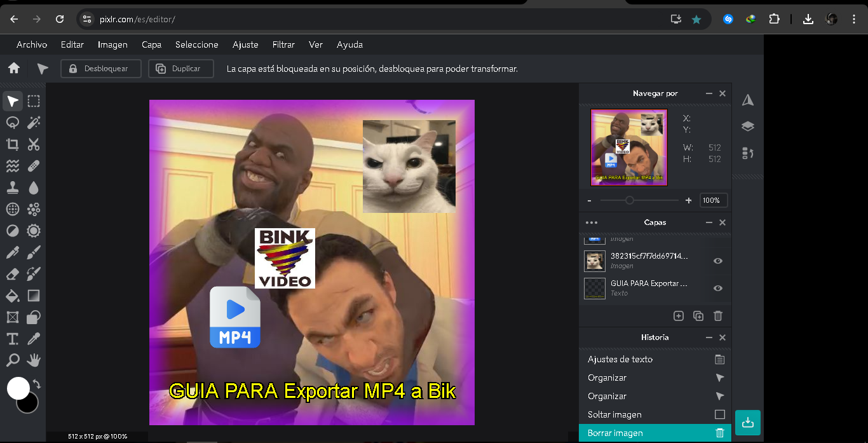Viewport: 868px width, 443px height.
Task: Click the Duplicar button
Action: pos(181,69)
